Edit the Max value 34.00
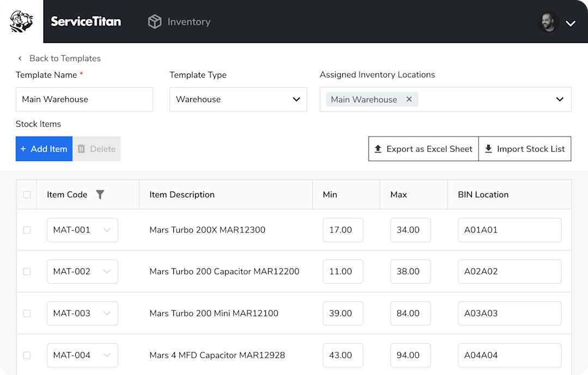The height and width of the screenshot is (375, 588). (x=410, y=230)
